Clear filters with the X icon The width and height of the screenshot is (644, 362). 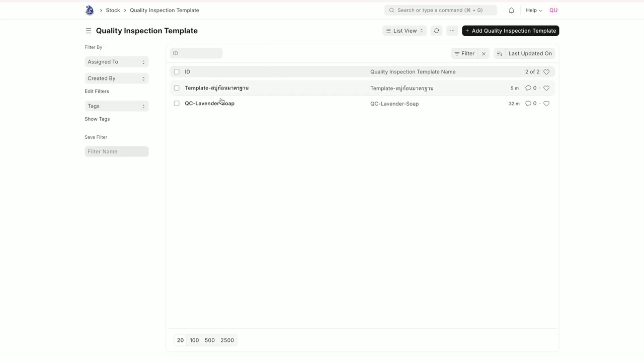484,53
